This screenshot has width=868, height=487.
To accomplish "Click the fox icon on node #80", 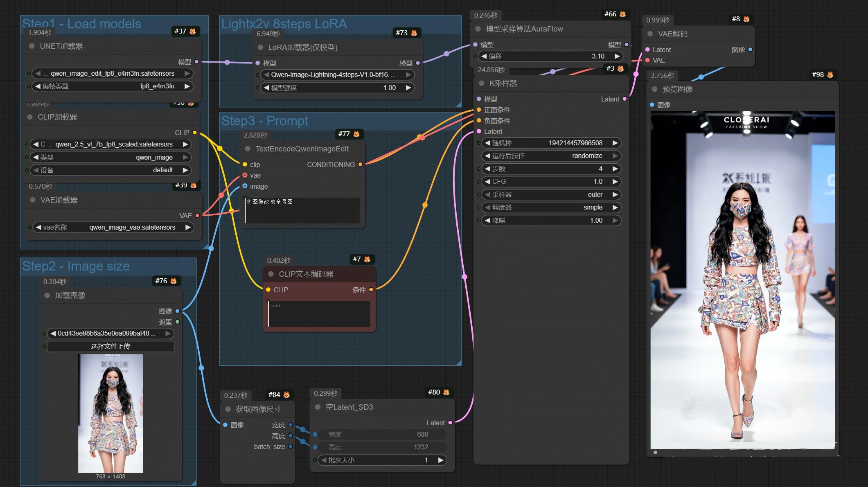I will [x=446, y=392].
